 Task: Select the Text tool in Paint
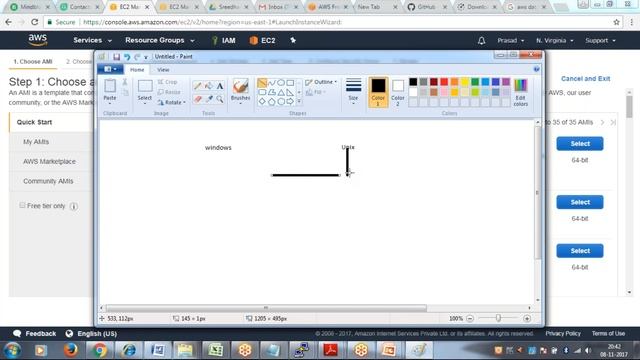220,86
